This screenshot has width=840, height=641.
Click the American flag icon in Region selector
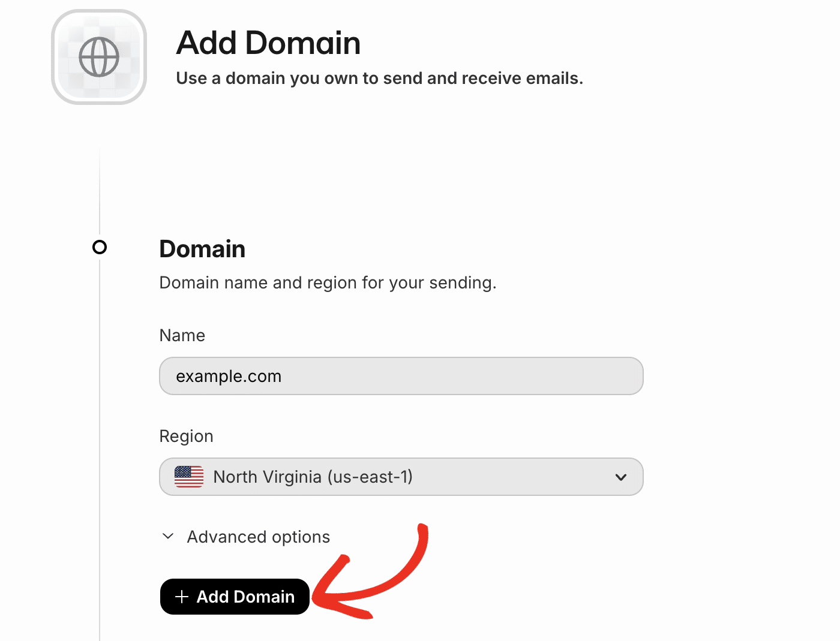(x=188, y=477)
